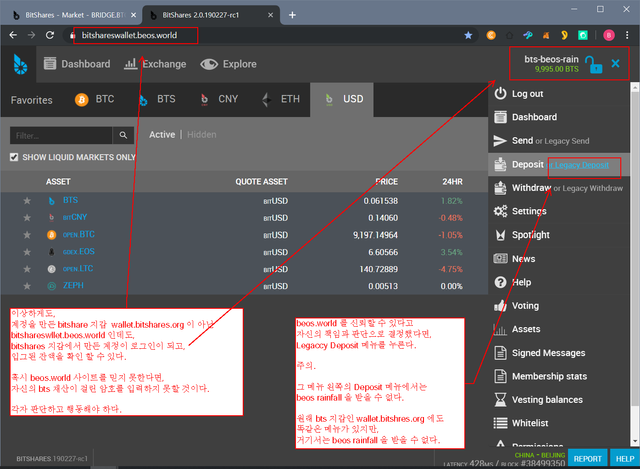
Task: Open the Chrome three-dot menu
Action: pos(627,36)
